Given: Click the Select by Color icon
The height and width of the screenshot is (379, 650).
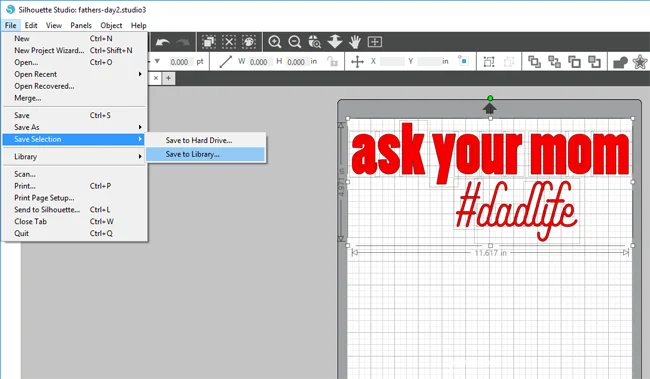Looking at the screenshot, I should (x=249, y=41).
